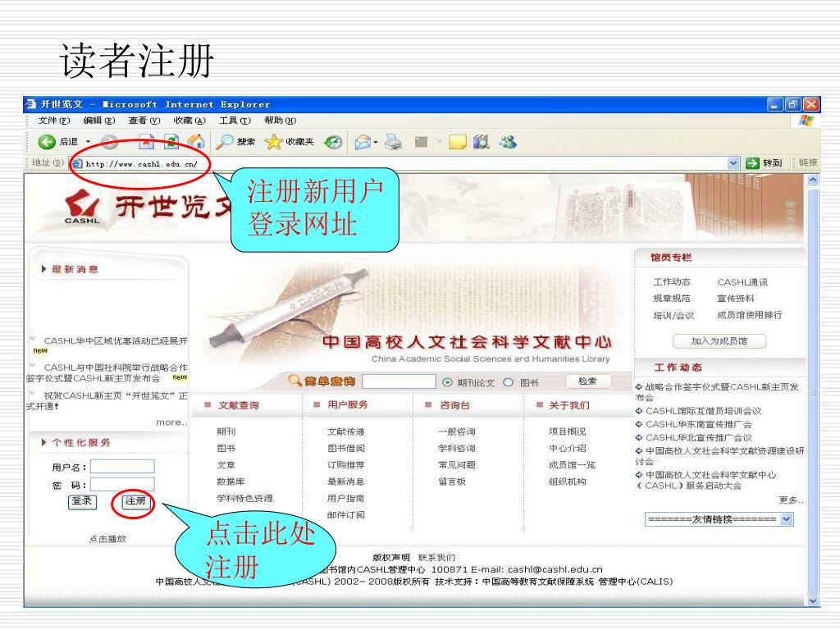This screenshot has height=630, width=840.
Task: Print the page with printer icon
Action: coord(393,142)
